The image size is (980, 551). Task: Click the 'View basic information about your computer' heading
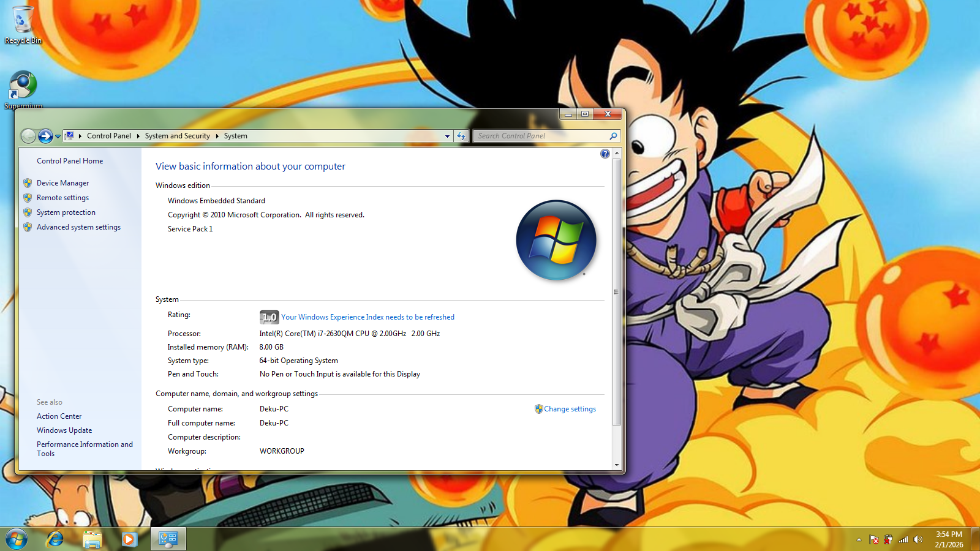pyautogui.click(x=251, y=167)
